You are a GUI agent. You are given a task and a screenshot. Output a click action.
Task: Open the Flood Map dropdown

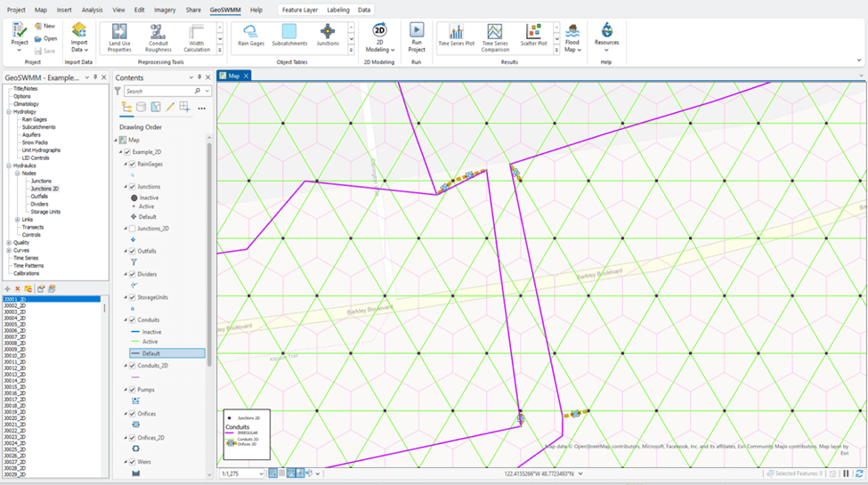point(572,46)
